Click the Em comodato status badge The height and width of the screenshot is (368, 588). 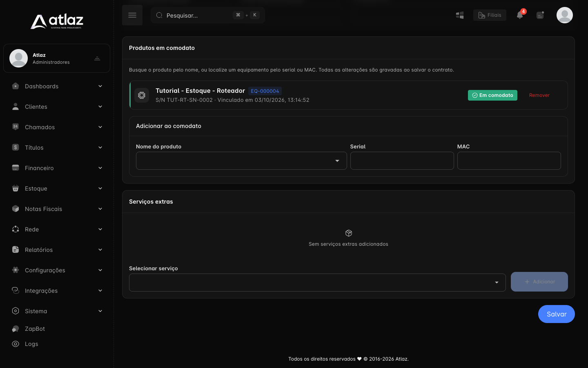coord(492,95)
